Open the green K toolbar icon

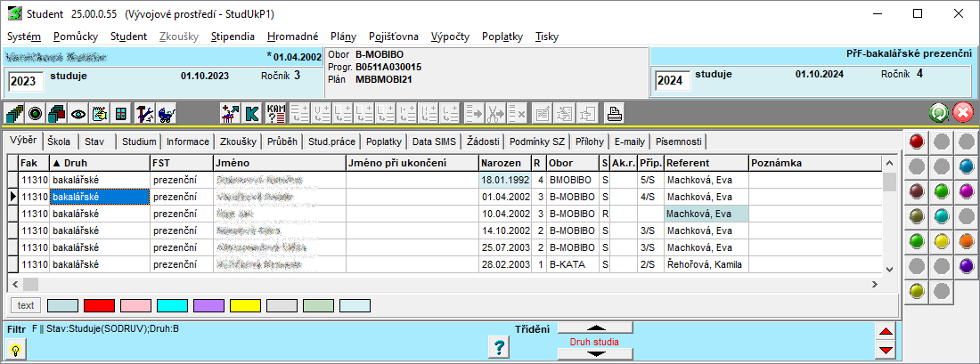252,113
